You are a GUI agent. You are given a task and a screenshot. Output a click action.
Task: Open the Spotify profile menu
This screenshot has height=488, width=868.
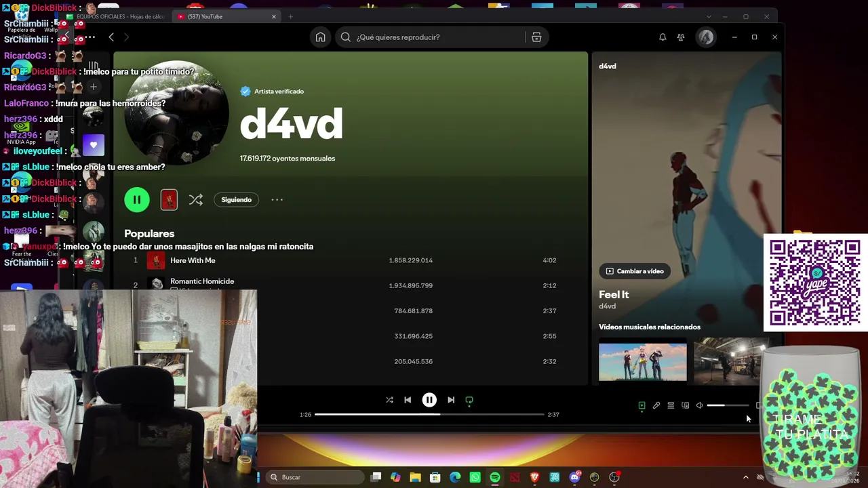(x=706, y=37)
